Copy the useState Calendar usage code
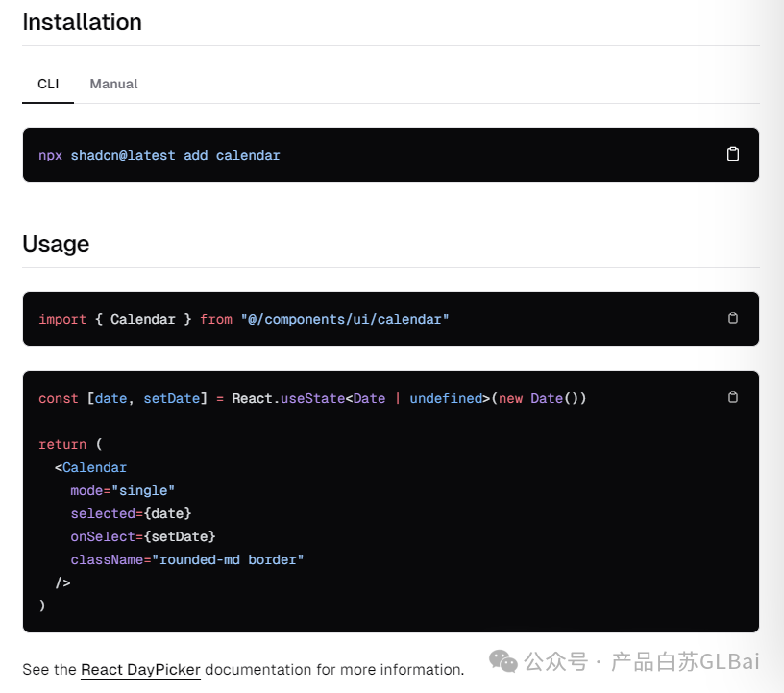 (x=732, y=397)
